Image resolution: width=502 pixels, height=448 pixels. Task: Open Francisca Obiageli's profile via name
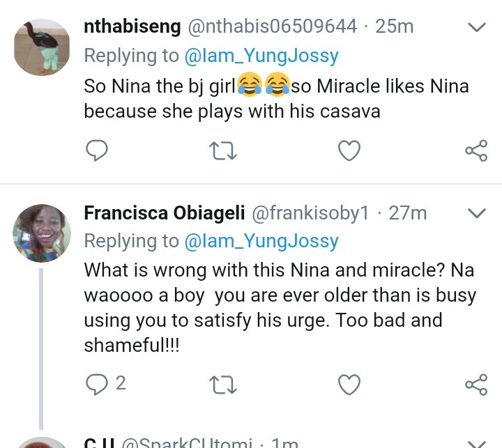[x=164, y=213]
